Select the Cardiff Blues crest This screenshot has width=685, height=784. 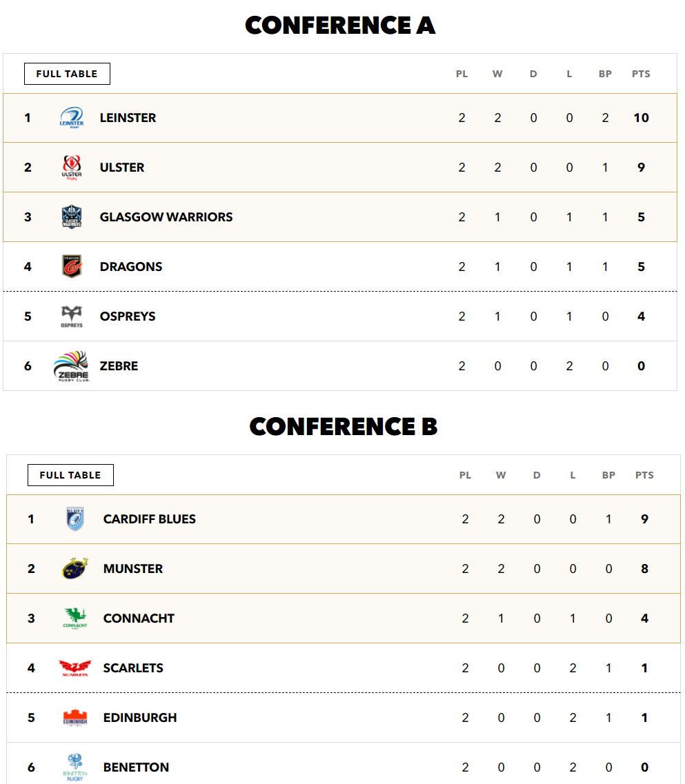(75, 519)
